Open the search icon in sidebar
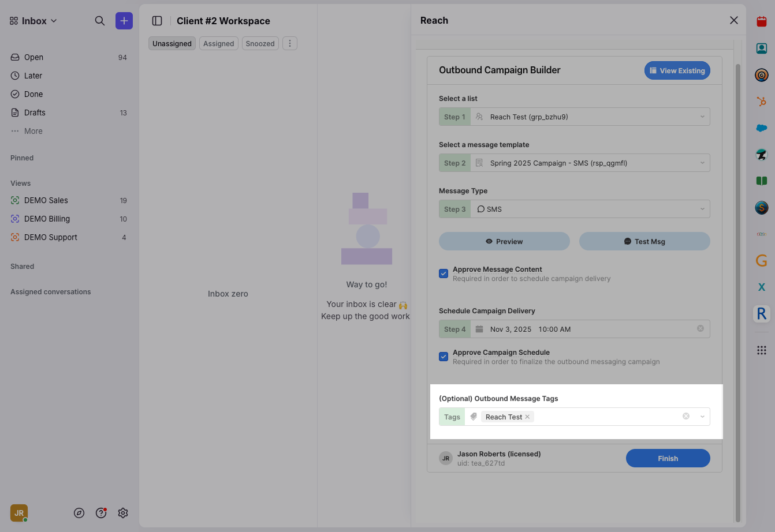The image size is (775, 532). (100, 21)
